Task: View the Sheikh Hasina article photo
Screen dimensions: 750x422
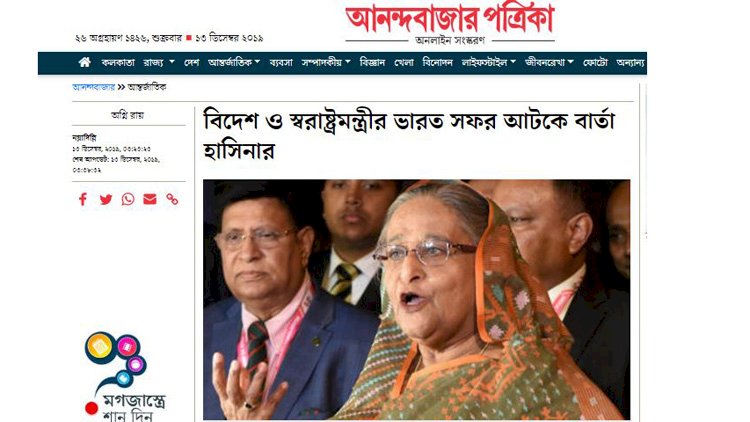Action: tap(417, 300)
